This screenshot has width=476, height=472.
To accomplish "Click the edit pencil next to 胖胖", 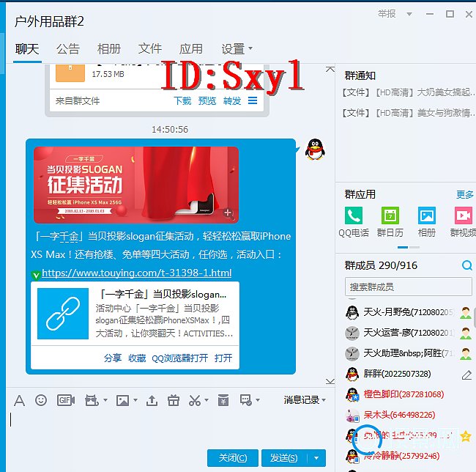I will click(466, 375).
